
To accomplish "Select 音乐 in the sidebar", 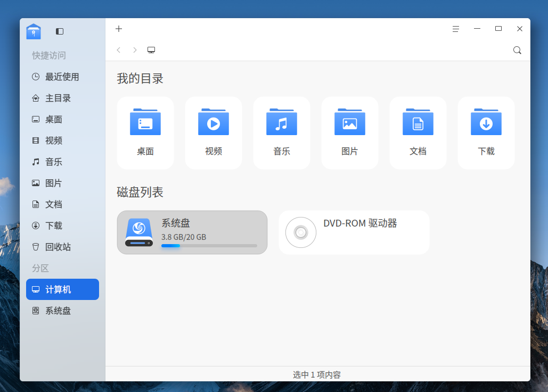I will (x=62, y=162).
